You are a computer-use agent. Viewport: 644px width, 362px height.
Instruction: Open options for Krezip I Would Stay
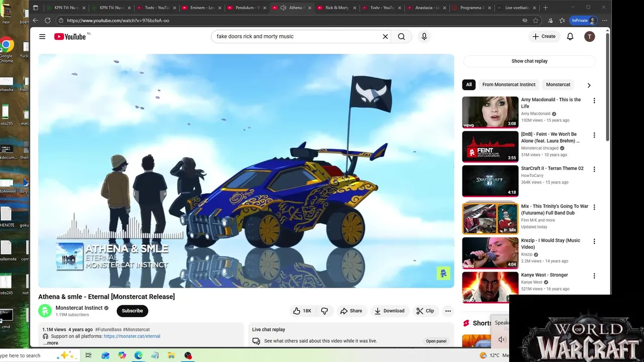click(x=594, y=241)
